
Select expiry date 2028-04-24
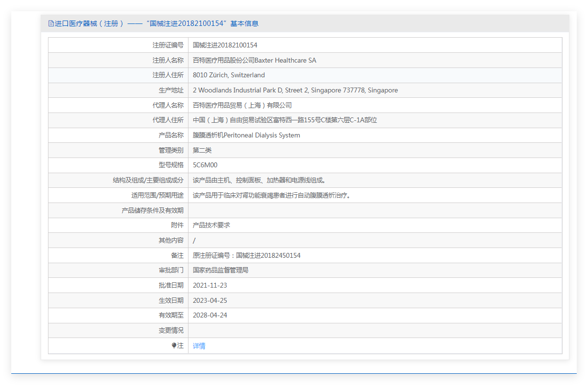(210, 315)
